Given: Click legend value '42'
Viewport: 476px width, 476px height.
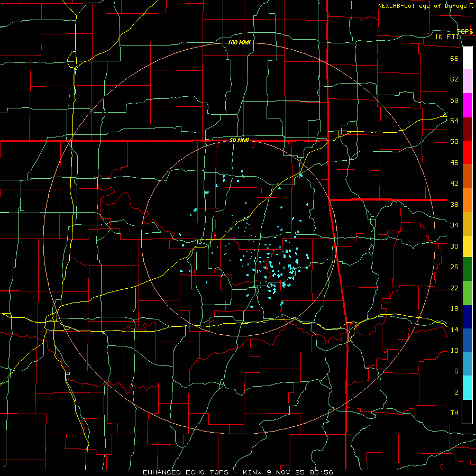Looking at the screenshot, I should click(x=454, y=184).
